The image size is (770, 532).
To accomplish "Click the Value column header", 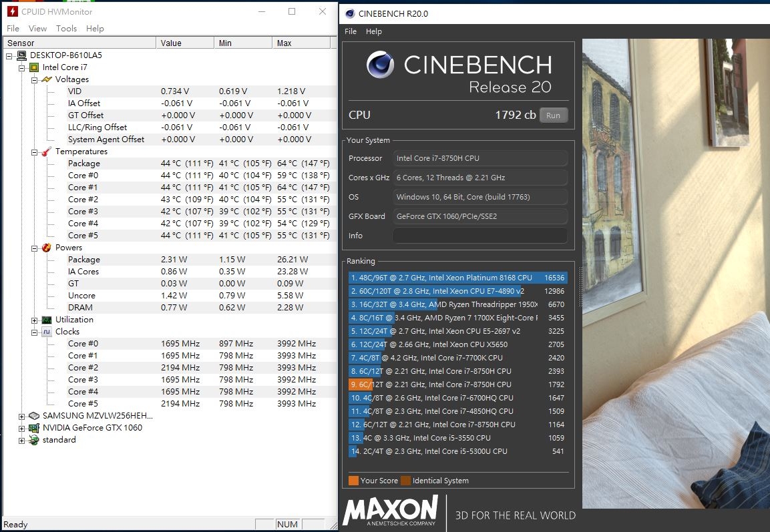I will [x=185, y=43].
